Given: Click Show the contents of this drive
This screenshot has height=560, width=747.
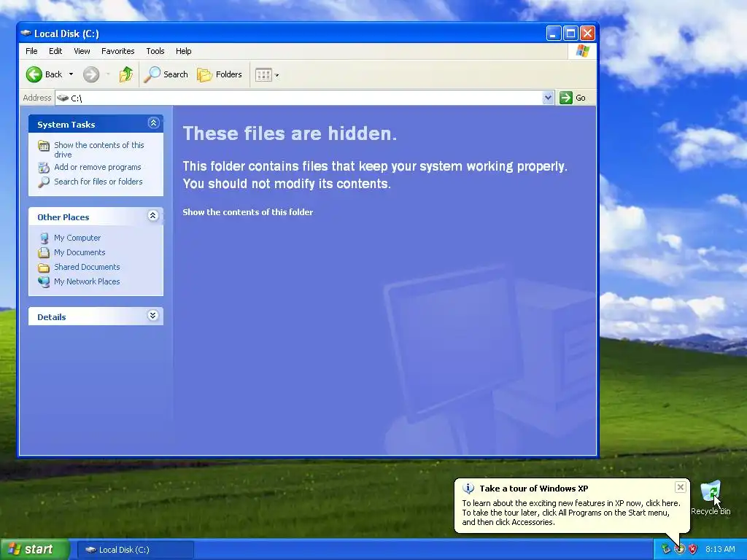Looking at the screenshot, I should tap(99, 149).
